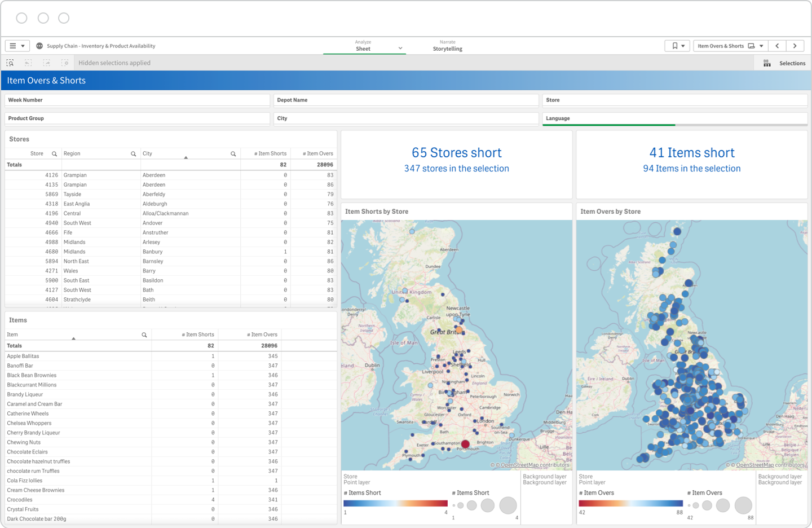Open the Selections tool
Viewport: 812px width, 528px height.
[x=784, y=63]
